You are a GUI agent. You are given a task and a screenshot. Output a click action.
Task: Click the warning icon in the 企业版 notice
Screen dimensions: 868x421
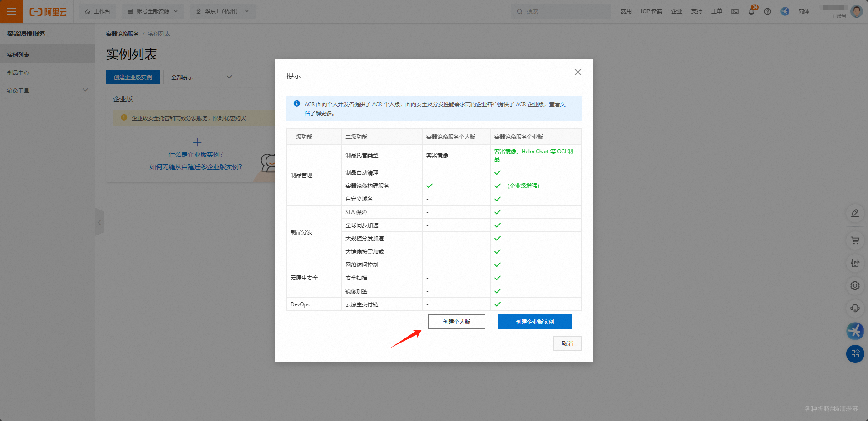[x=124, y=117]
